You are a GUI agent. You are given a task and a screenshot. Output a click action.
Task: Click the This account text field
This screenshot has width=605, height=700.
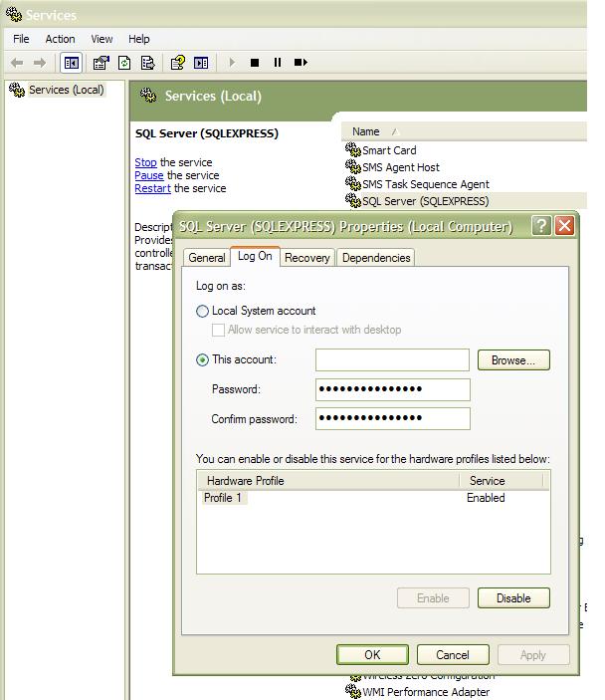392,359
